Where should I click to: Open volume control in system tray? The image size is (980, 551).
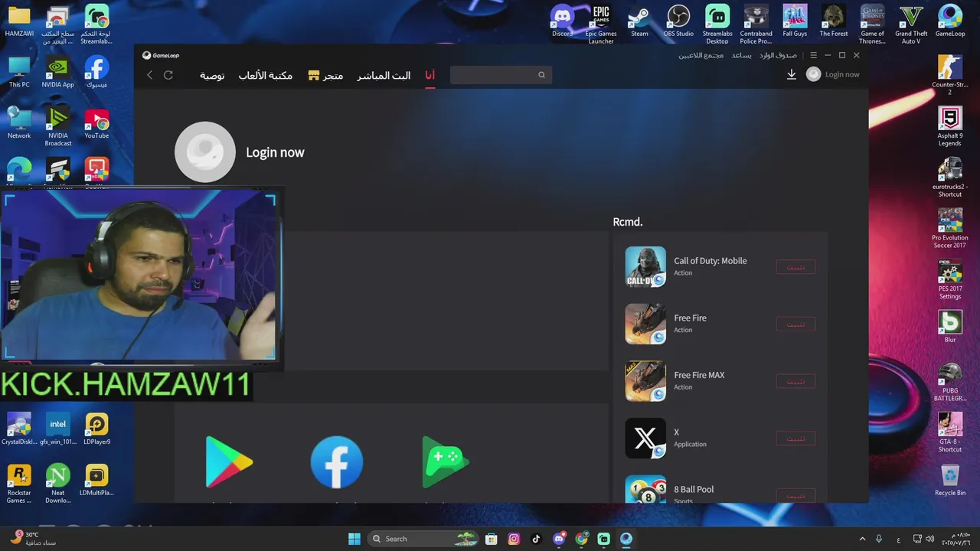(929, 539)
